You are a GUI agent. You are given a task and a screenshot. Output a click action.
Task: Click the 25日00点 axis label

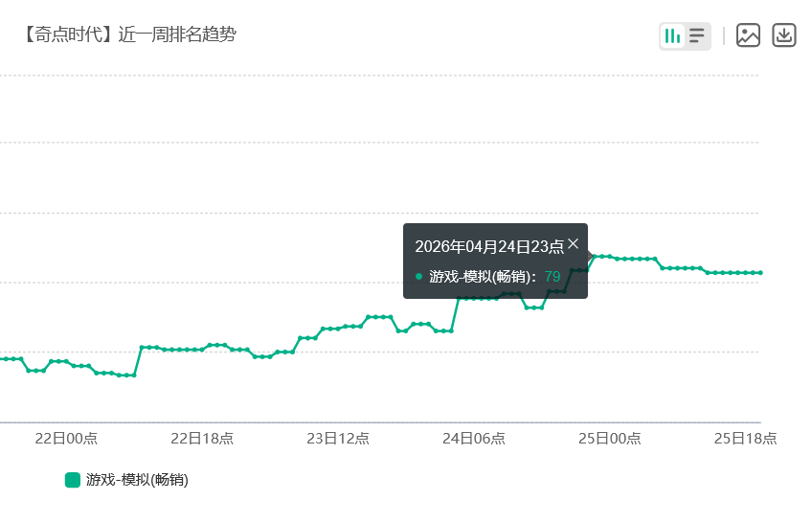[x=610, y=439]
